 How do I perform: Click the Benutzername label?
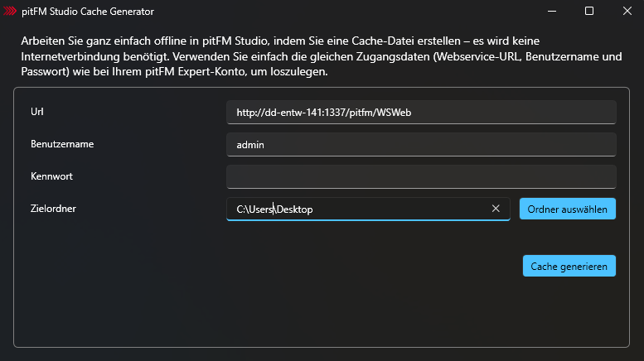(x=62, y=144)
